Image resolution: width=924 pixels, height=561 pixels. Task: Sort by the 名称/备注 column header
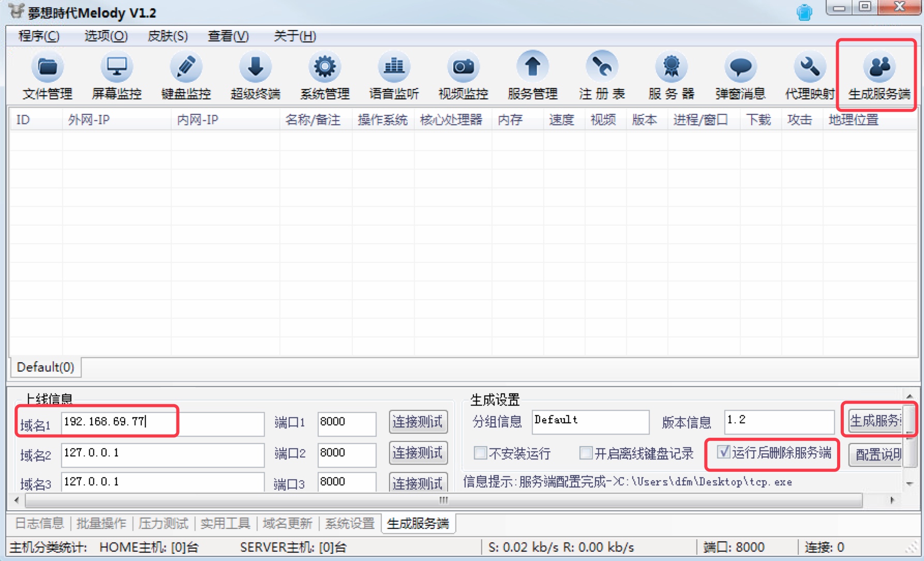tap(316, 120)
